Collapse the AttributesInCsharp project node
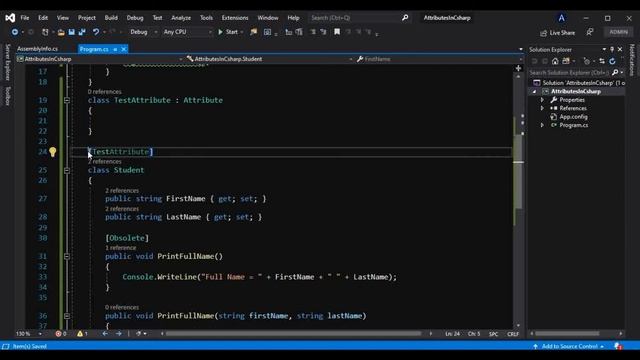This screenshot has width=640, height=360. (x=534, y=91)
